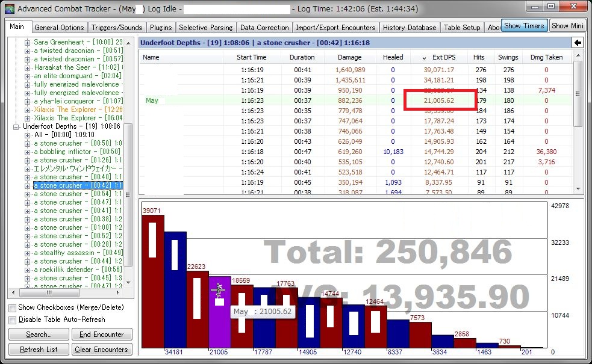Click encounter tree horizontal scroll left arrow

pyautogui.click(x=14, y=293)
